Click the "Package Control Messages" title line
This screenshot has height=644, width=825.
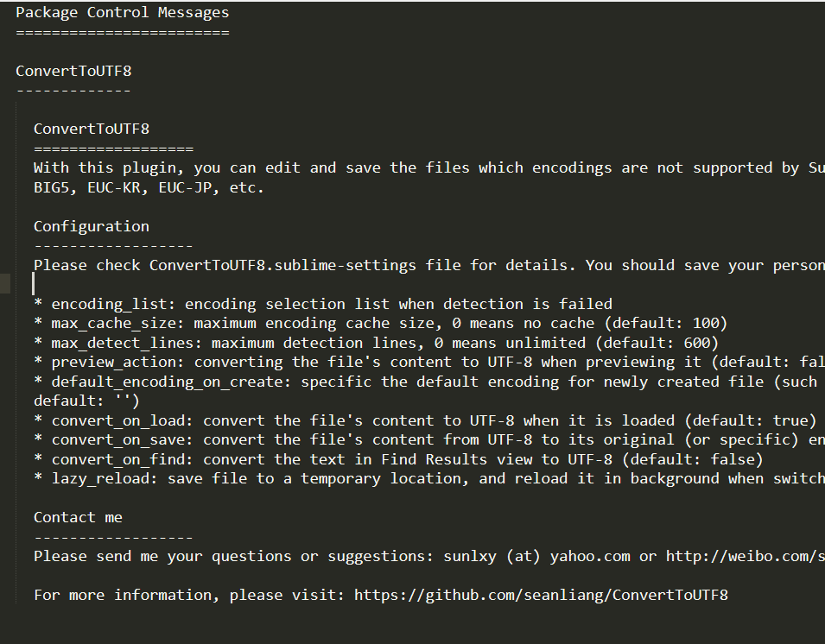coord(122,12)
